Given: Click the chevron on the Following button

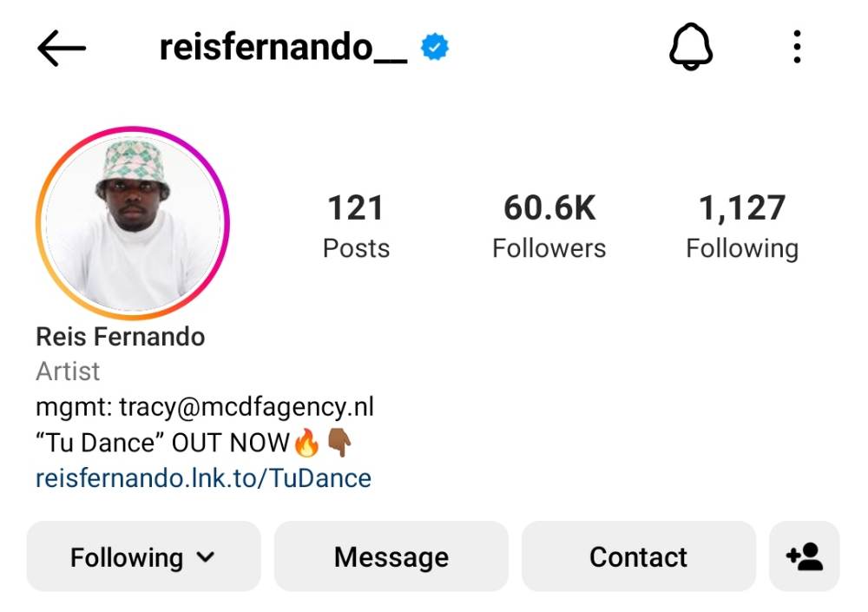Looking at the screenshot, I should pos(206,556).
